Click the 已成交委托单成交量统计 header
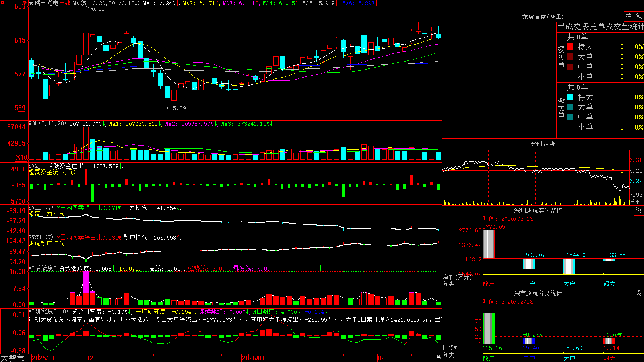 [601, 27]
